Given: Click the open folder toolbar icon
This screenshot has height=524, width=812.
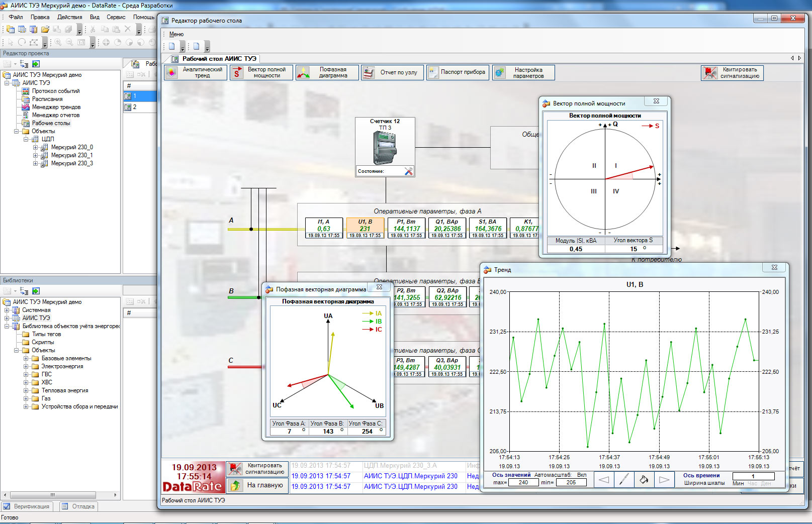Looking at the screenshot, I should pyautogui.click(x=45, y=29).
